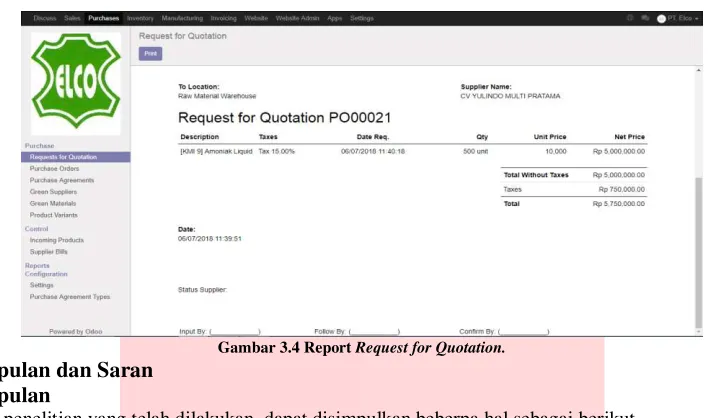Viewport: 708px width, 418px height.
Task: Open the Invoicing menu
Action: [224, 19]
